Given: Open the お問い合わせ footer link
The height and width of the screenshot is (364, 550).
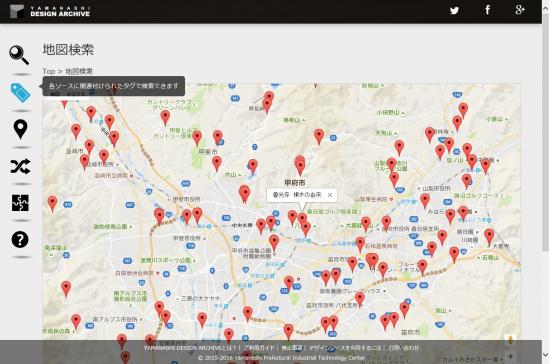Looking at the screenshot, I should coord(403,348).
